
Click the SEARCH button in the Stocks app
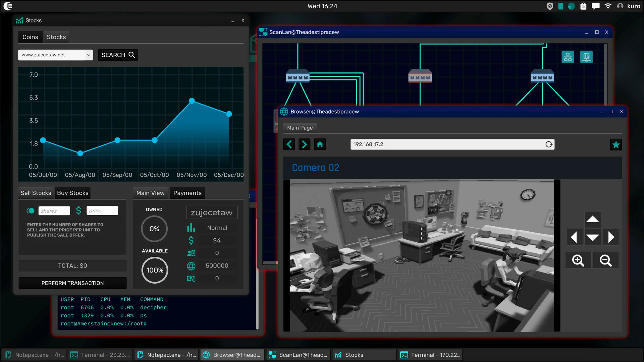click(118, 55)
